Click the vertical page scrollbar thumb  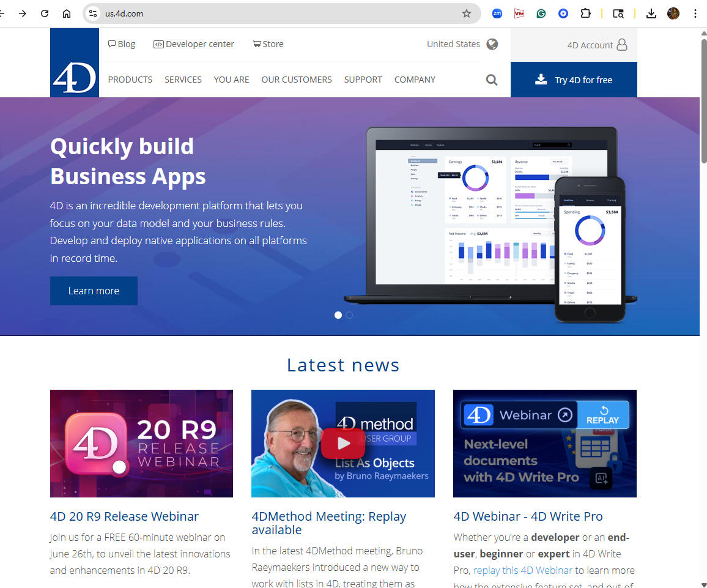(x=703, y=101)
